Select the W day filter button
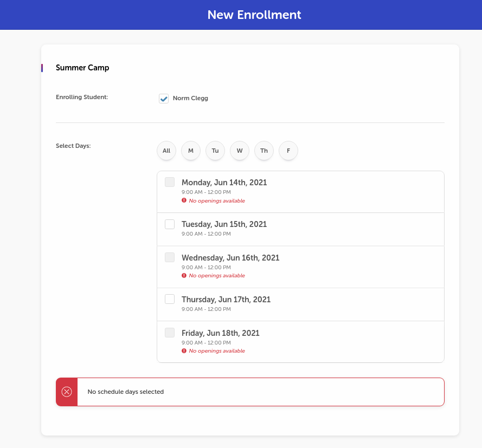The image size is (482, 448). tap(240, 151)
